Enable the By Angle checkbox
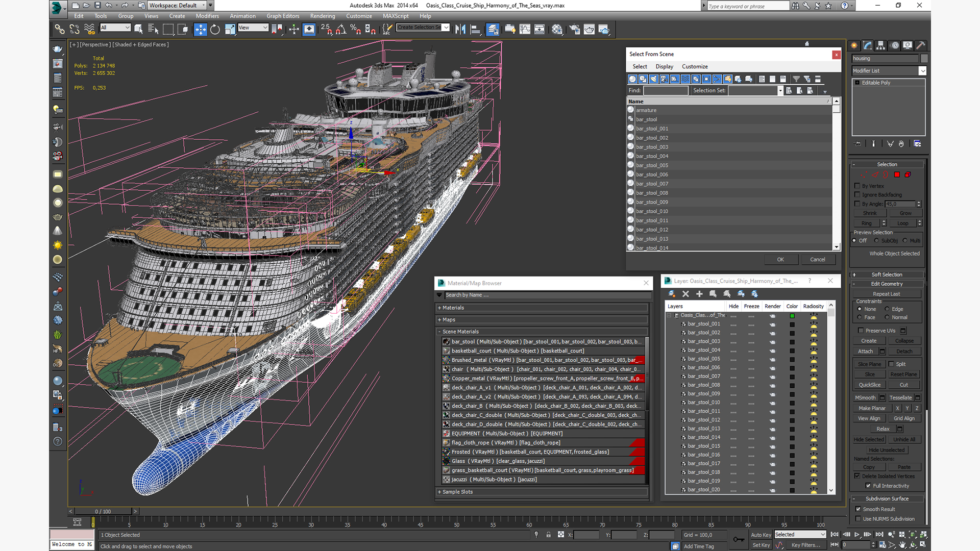 pos(857,204)
